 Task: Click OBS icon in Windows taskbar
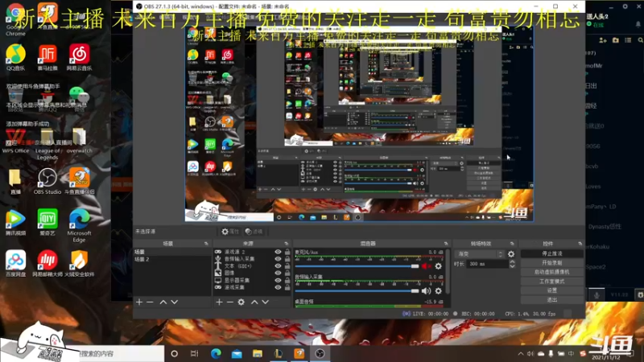320,353
